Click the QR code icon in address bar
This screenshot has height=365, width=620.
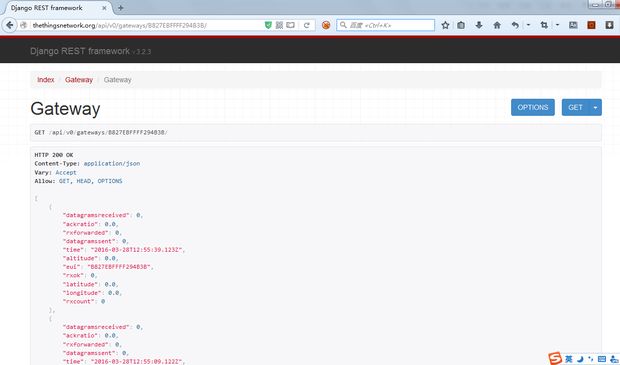pyautogui.click(x=279, y=25)
